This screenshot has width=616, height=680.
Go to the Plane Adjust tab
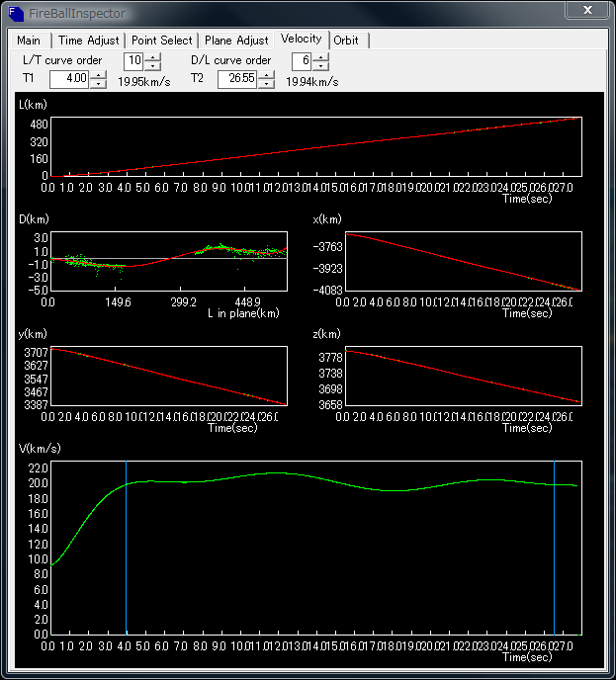(236, 41)
